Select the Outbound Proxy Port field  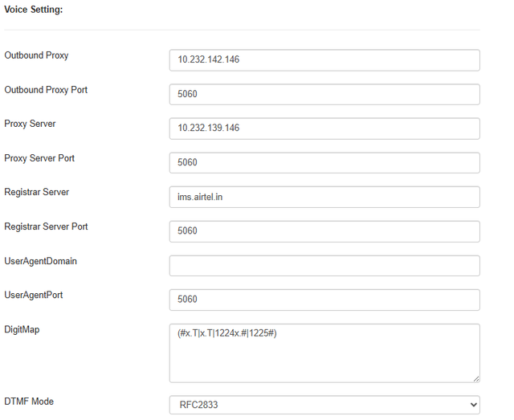324,95
